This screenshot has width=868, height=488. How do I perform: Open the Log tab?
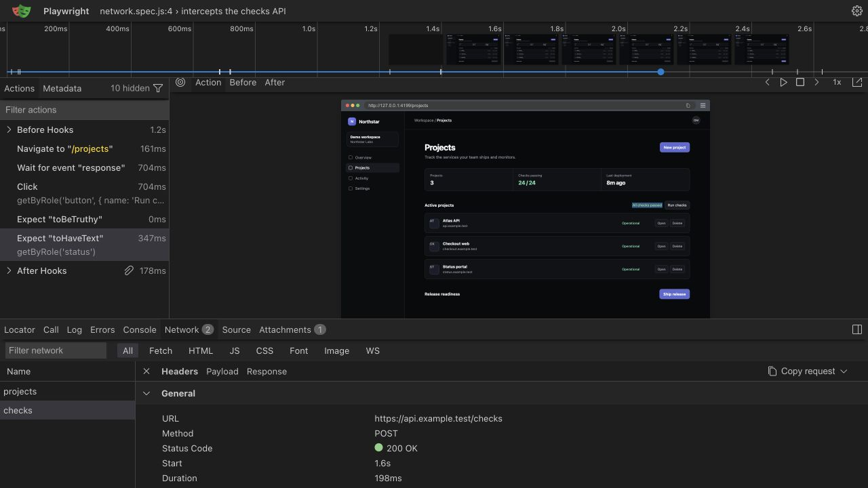coord(75,329)
